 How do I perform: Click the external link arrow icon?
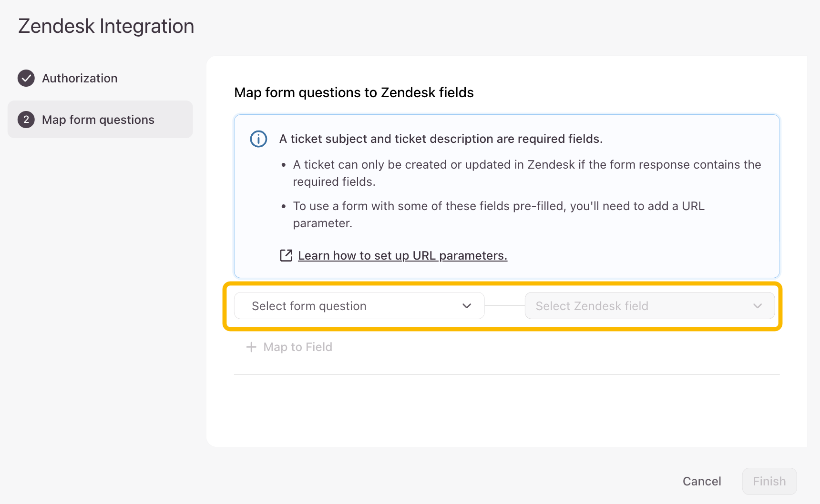point(286,256)
